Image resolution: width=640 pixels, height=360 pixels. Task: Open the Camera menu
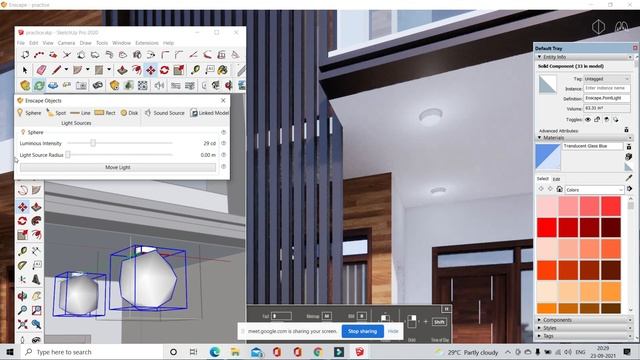click(x=66, y=43)
